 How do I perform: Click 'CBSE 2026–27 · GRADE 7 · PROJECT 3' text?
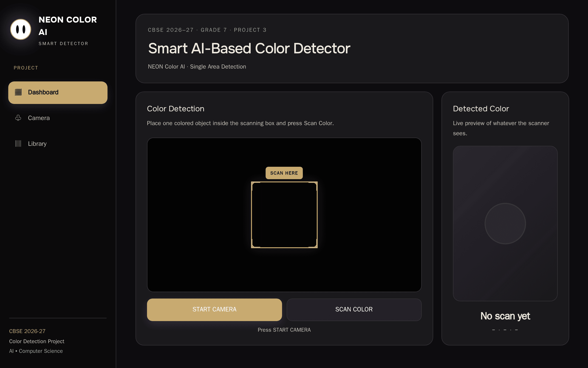click(207, 30)
